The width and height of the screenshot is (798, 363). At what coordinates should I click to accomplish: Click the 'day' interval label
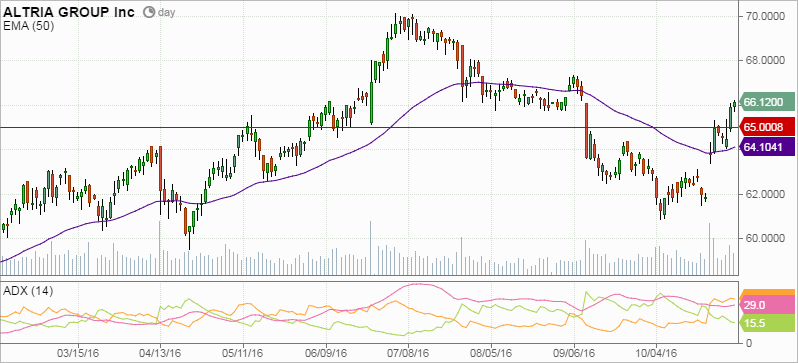[166, 13]
